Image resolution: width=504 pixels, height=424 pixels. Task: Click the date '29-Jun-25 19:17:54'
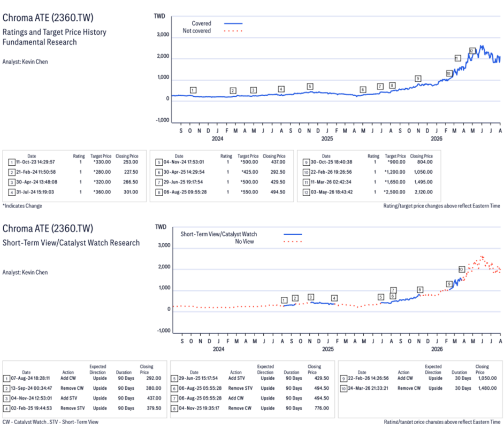point(183,182)
